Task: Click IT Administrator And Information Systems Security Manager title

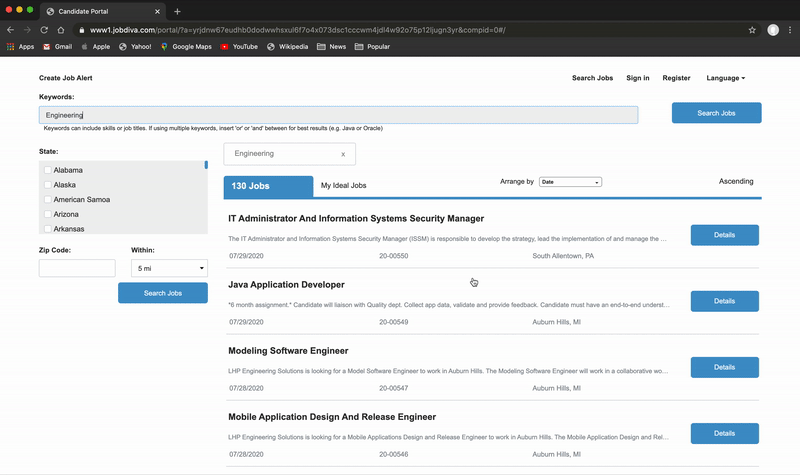Action: [356, 218]
